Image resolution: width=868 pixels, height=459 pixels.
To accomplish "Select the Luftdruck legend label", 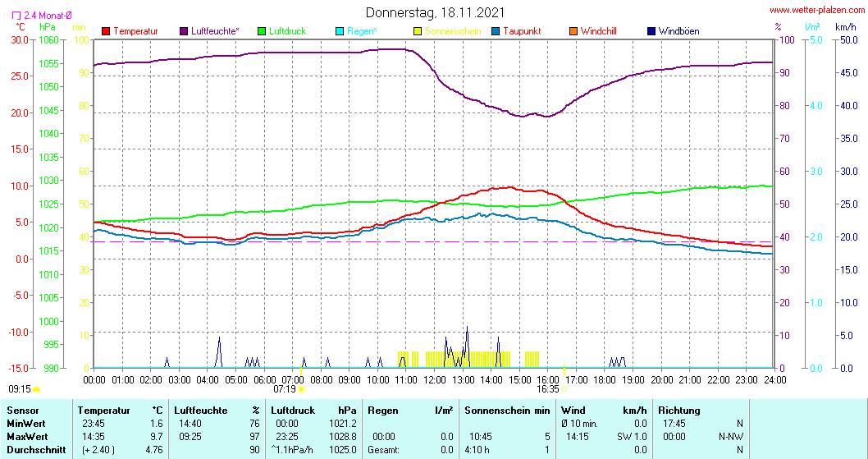I will point(288,31).
